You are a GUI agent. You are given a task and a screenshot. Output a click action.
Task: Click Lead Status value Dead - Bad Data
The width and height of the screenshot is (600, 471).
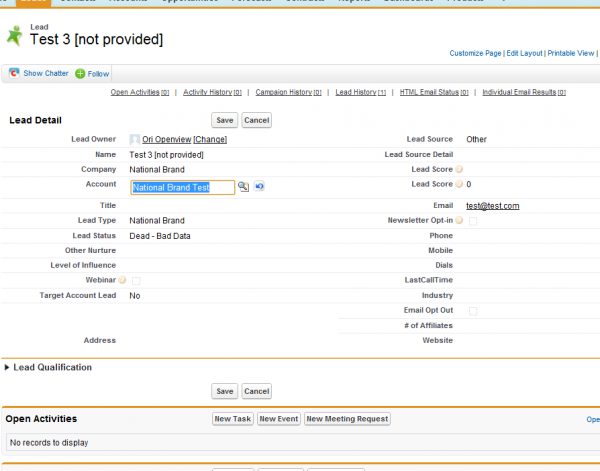(160, 236)
